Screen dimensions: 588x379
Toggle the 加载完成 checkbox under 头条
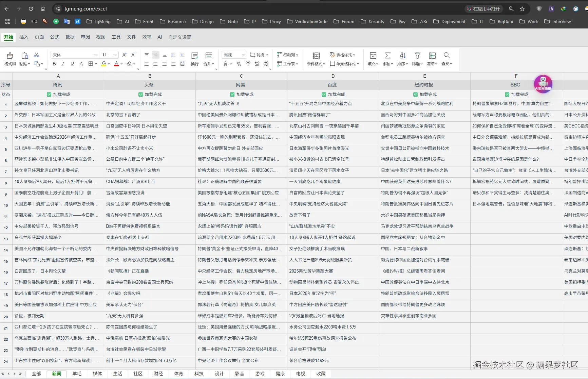tap(141, 95)
